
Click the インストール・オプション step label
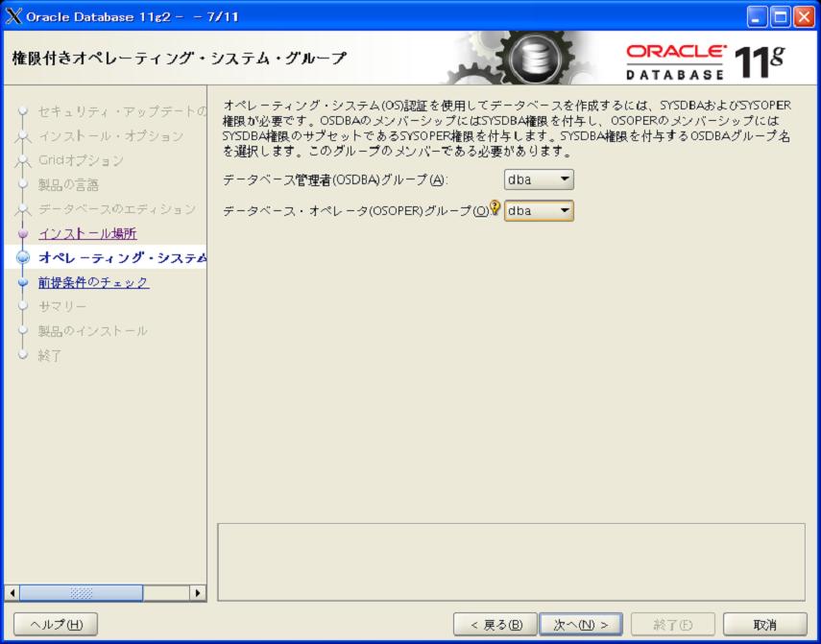(x=111, y=136)
